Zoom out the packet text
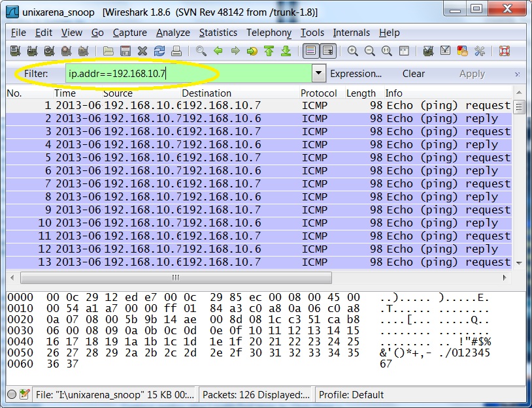This screenshot has height=408, width=532. pyautogui.click(x=370, y=51)
